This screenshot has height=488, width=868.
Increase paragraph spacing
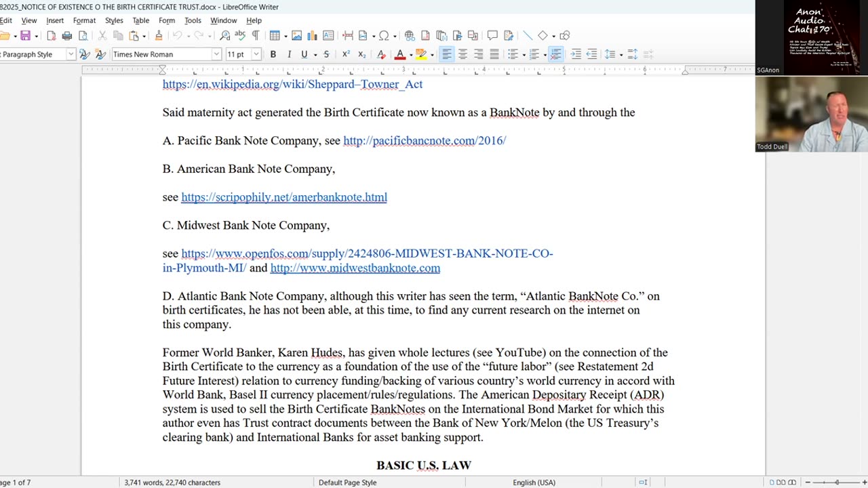(x=633, y=54)
